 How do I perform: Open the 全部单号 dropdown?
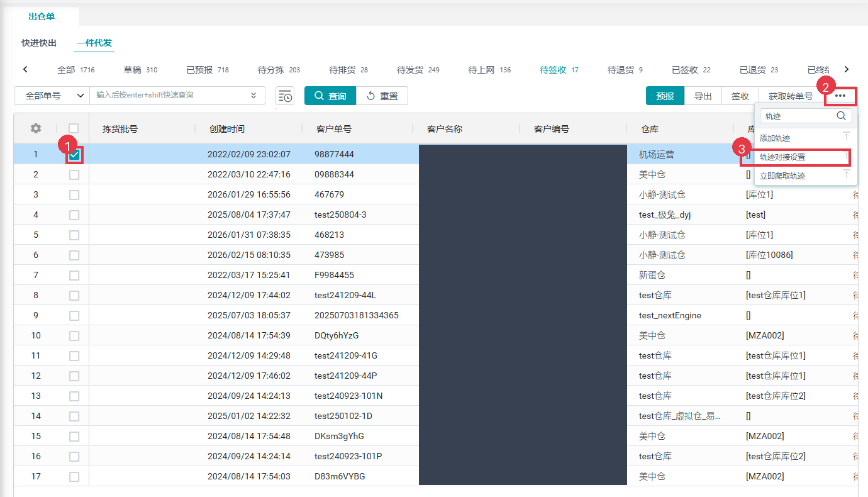pos(52,96)
